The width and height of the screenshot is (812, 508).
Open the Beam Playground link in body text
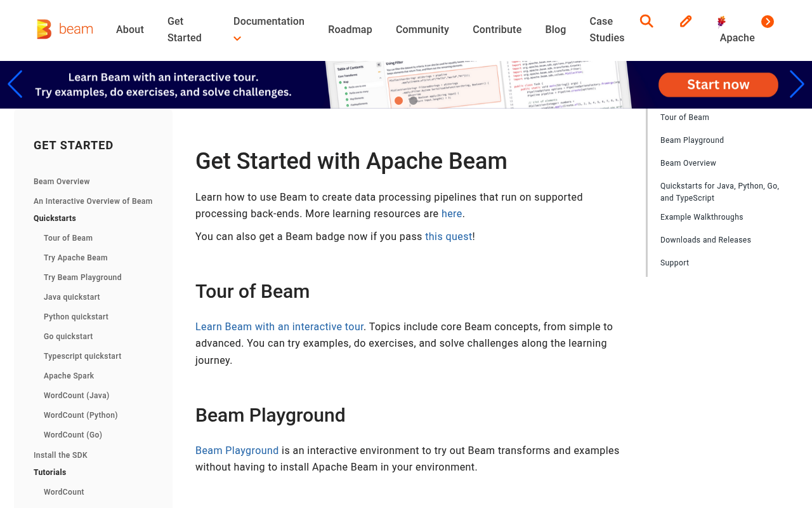(x=237, y=451)
